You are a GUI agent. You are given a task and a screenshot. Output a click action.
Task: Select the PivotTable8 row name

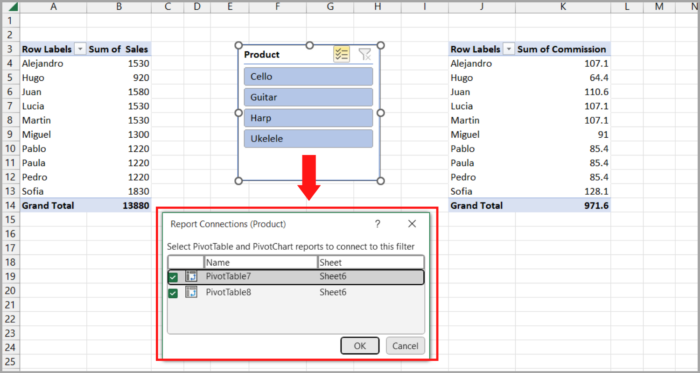(x=229, y=293)
